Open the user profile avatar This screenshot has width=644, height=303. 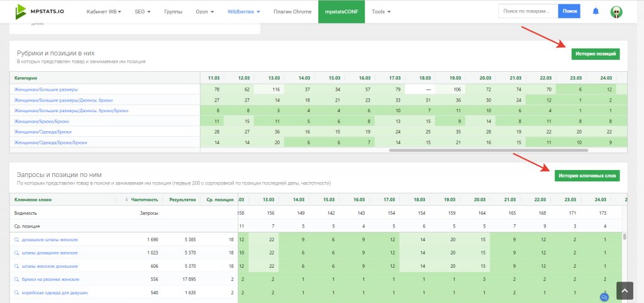(x=616, y=12)
